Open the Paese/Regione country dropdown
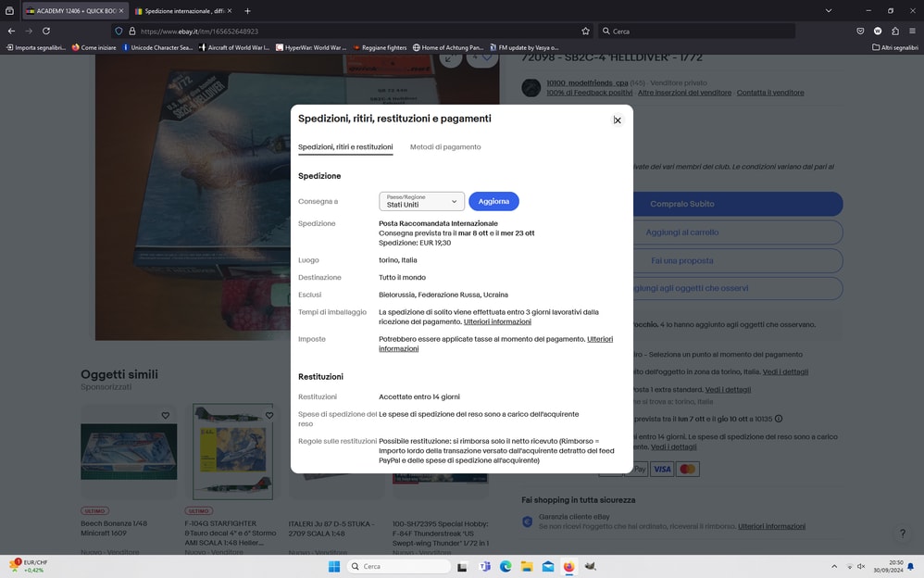 [x=421, y=201]
